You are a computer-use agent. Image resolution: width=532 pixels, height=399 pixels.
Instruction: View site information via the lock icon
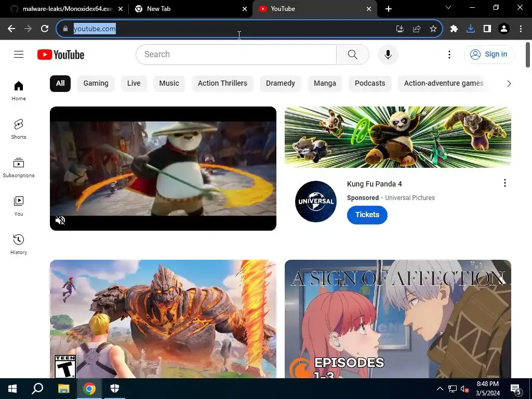point(65,29)
